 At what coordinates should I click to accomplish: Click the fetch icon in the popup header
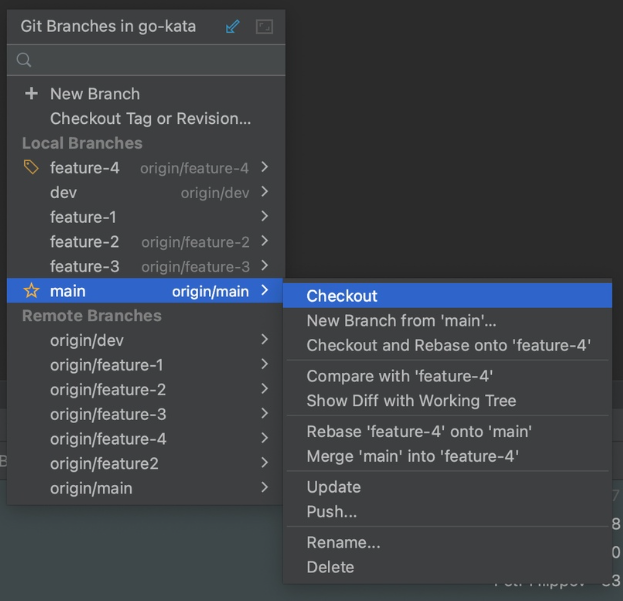tap(233, 27)
